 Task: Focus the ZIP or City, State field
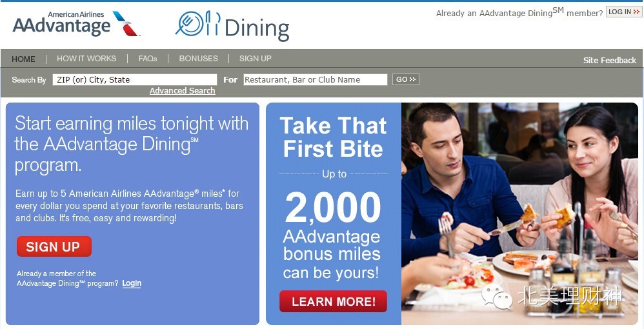pyautogui.click(x=134, y=80)
